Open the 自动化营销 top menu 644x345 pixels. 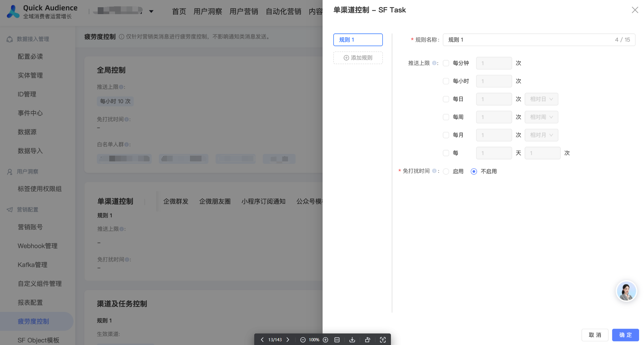tap(283, 12)
